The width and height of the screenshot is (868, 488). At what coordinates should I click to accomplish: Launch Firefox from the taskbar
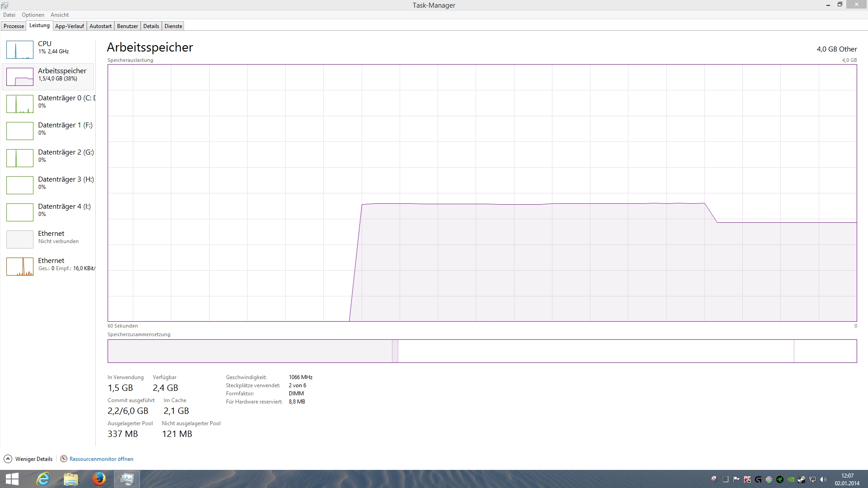coord(99,479)
